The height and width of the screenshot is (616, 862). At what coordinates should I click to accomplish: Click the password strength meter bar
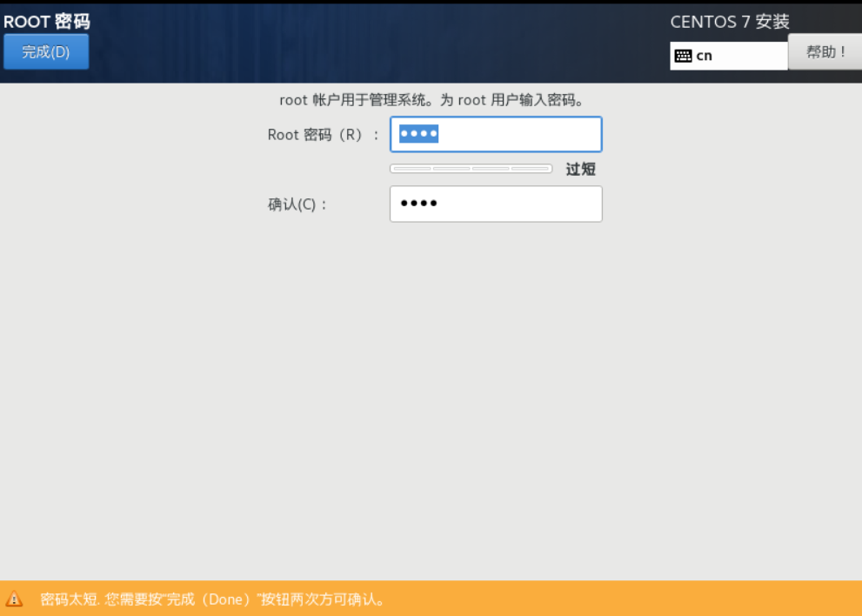471,168
